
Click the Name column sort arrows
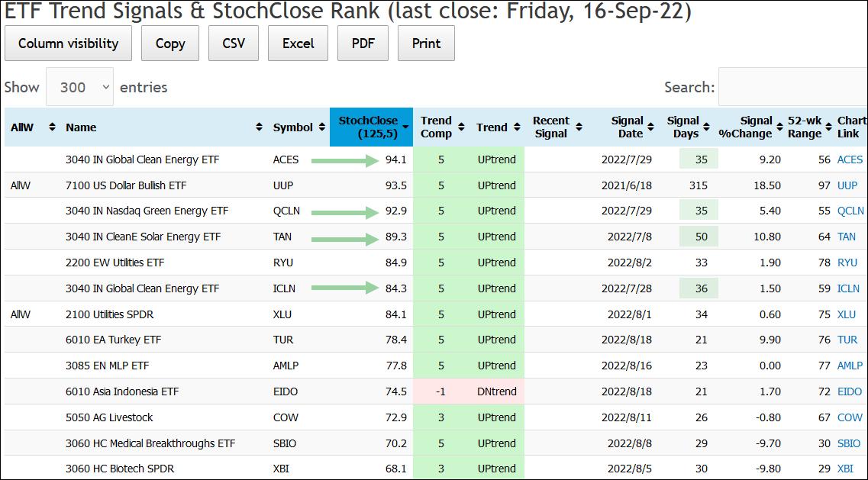[259, 127]
